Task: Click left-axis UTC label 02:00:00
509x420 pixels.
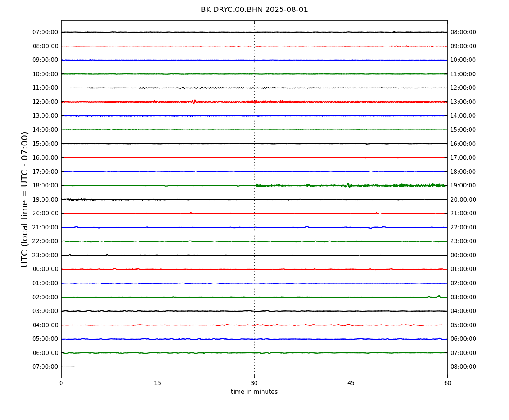Action: coord(45,297)
